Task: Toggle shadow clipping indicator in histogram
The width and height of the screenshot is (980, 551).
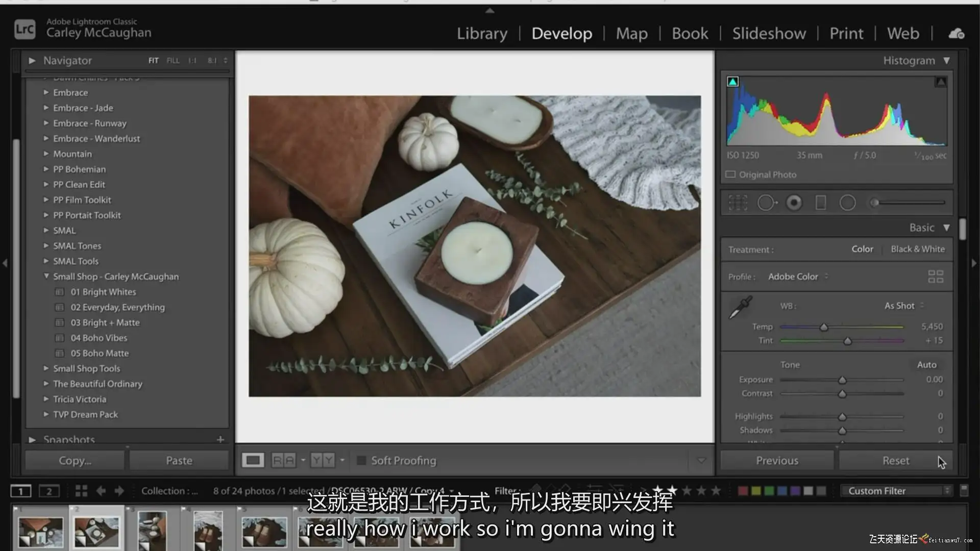Action: point(732,82)
